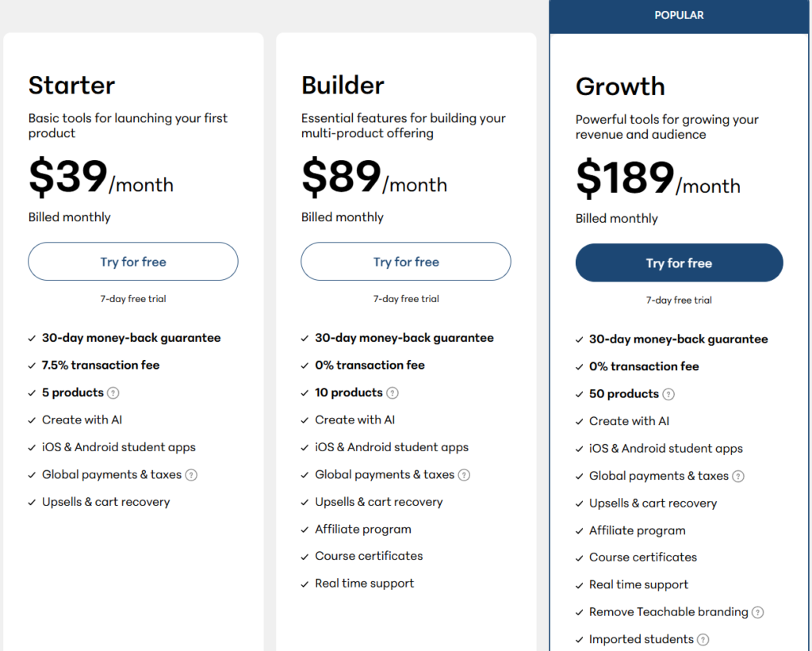Click the Builder plan title
The width and height of the screenshot is (812, 651).
[343, 85]
